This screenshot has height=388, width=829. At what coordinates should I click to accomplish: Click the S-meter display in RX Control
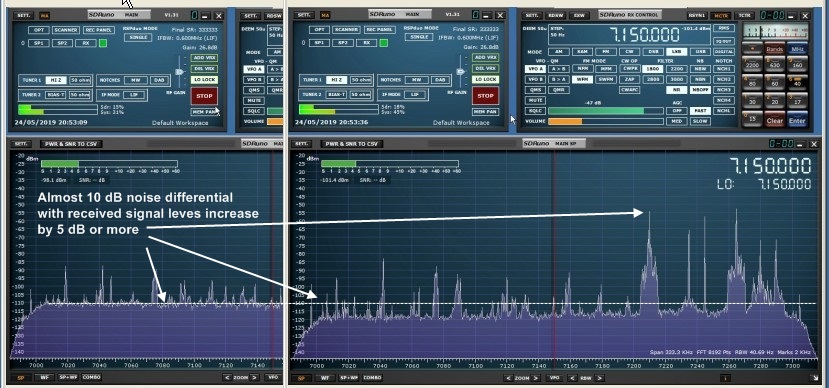pos(775,31)
